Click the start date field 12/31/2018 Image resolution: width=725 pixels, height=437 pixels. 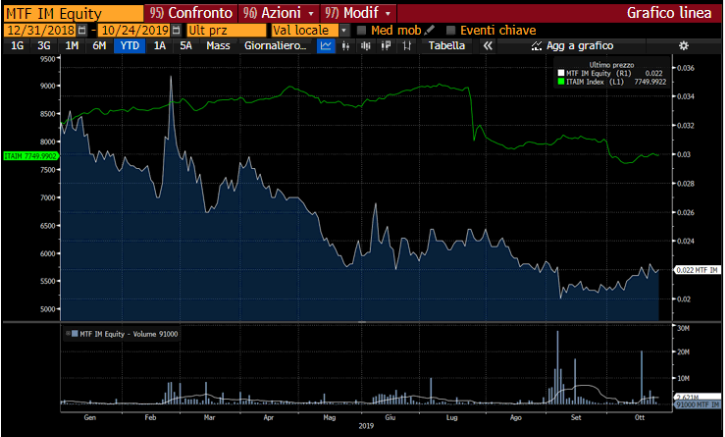(x=41, y=31)
